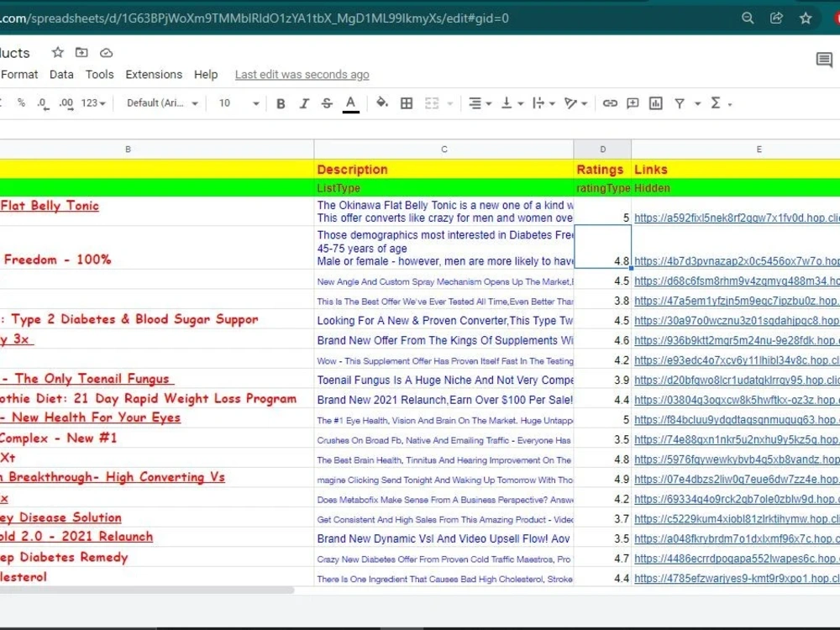Open the fill color paint bucket
The image size is (840, 630).
tap(382, 102)
